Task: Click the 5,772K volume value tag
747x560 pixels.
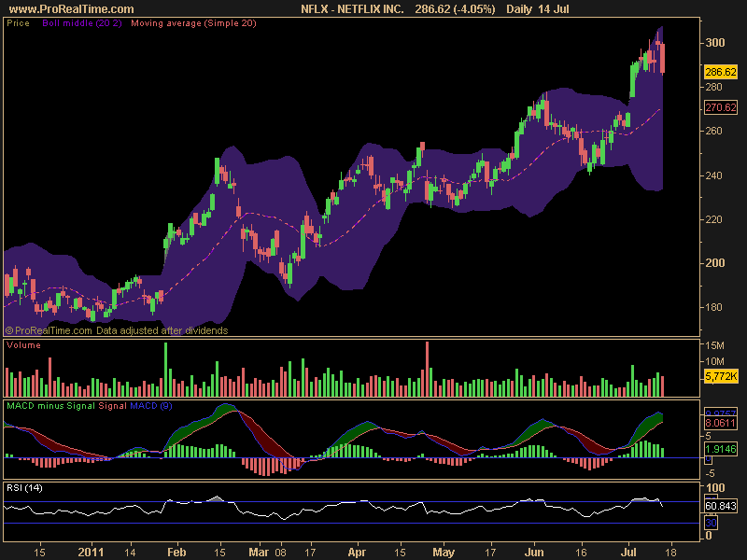Action: tap(721, 376)
